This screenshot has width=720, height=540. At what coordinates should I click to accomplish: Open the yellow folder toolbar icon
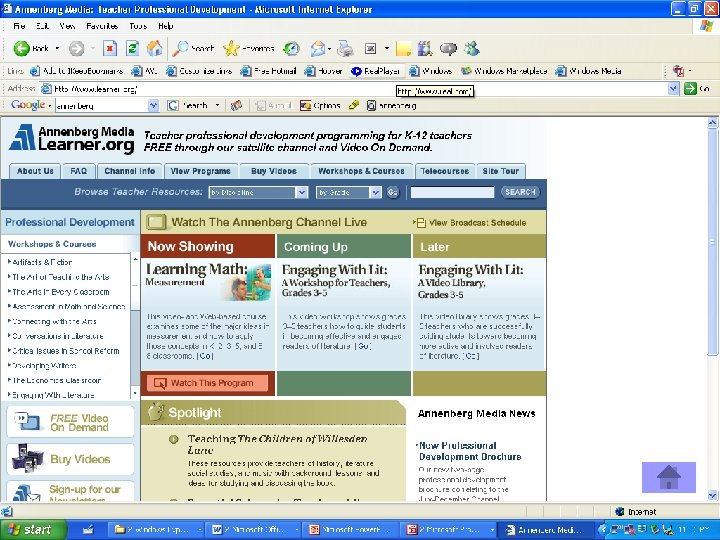(403, 48)
